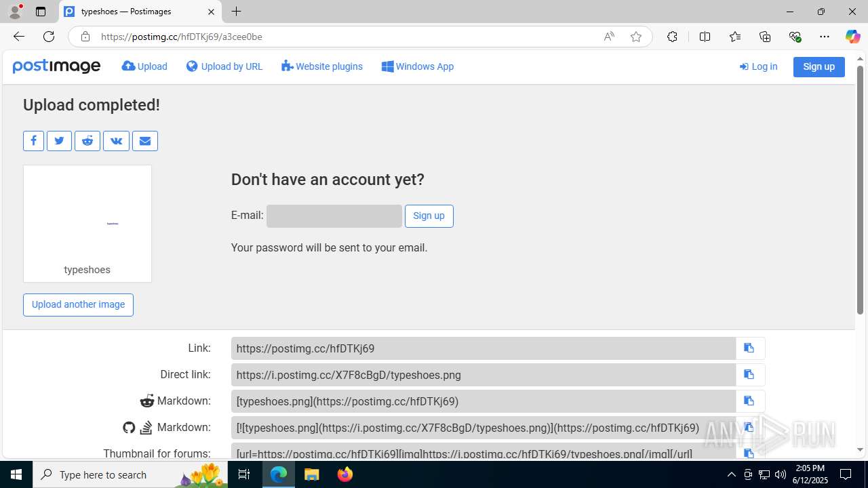868x488 pixels.
Task: Click the page vertical scrollbar
Action: pyautogui.click(x=861, y=190)
